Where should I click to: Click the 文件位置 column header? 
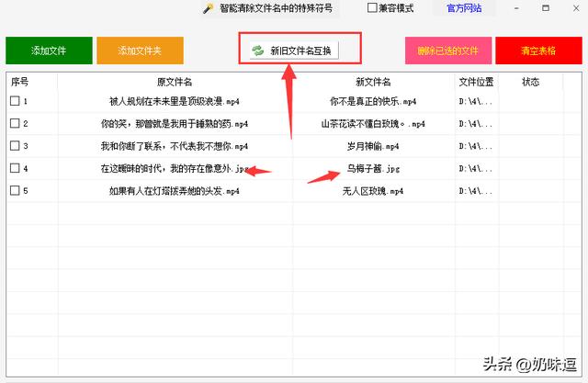pos(476,82)
